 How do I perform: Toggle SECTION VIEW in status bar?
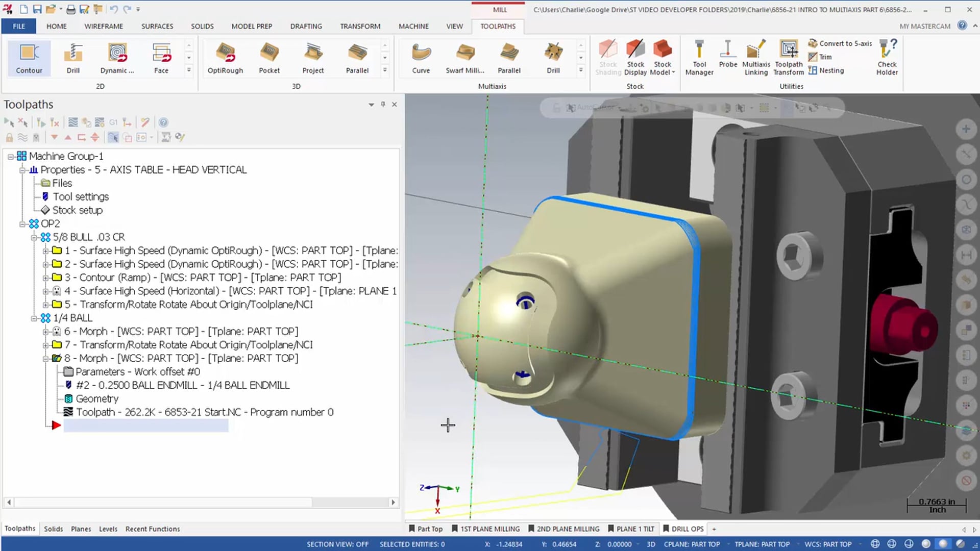pos(337,544)
